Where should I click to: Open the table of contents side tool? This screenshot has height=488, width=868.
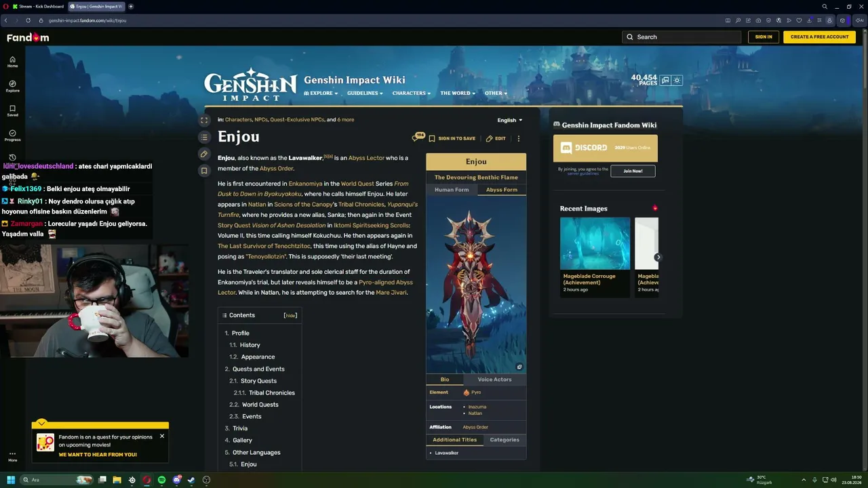pos(204,137)
